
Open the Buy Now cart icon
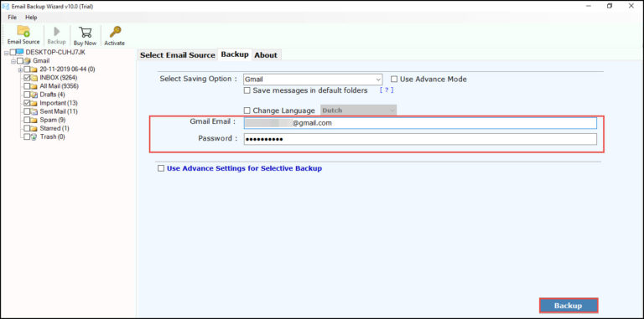tap(85, 33)
